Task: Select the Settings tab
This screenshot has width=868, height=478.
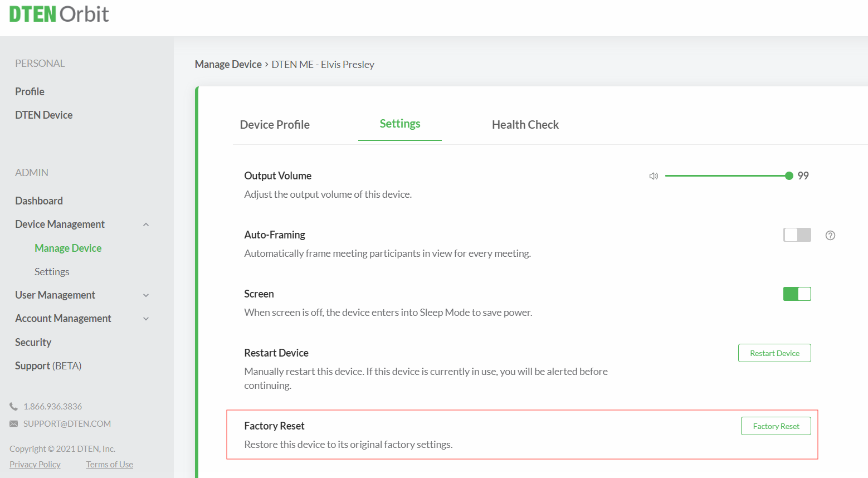Action: 400,124
